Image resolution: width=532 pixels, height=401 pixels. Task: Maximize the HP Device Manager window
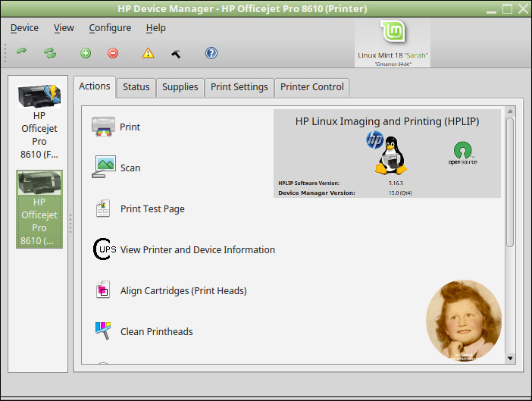coord(507,9)
